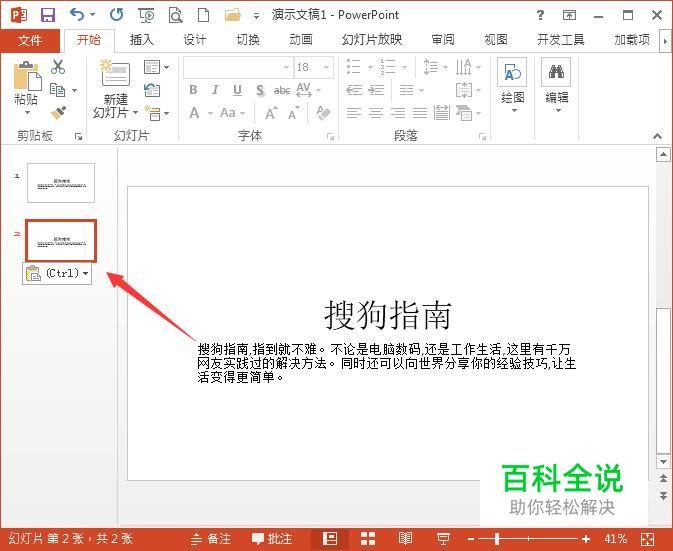This screenshot has width=673, height=551.
Task: Toggle text Shadow formatting
Action: pyautogui.click(x=260, y=91)
